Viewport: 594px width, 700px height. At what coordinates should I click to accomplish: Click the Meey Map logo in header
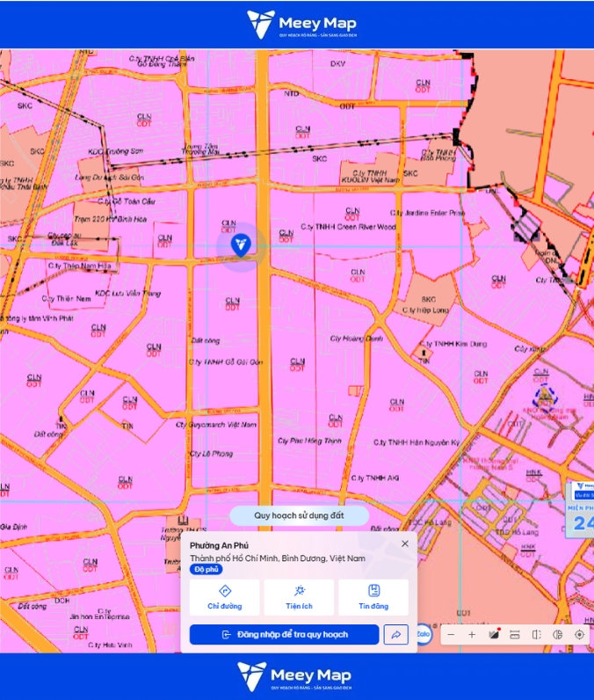(302, 24)
